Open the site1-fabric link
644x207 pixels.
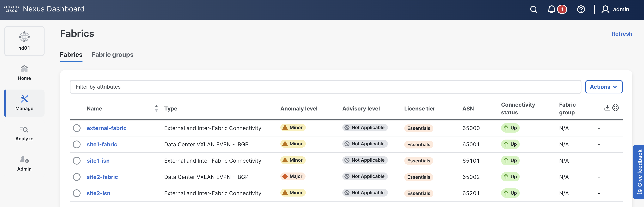pos(102,144)
